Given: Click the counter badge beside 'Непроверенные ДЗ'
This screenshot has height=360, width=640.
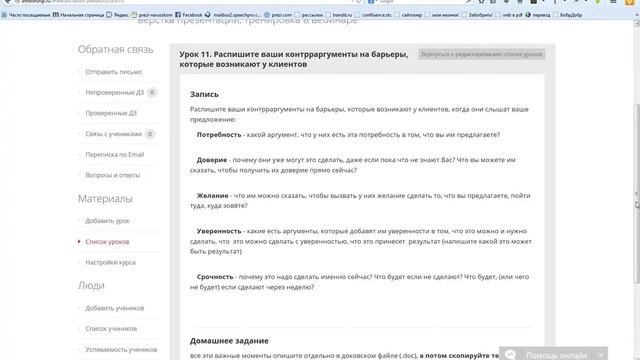Looking at the screenshot, I should click(152, 93).
